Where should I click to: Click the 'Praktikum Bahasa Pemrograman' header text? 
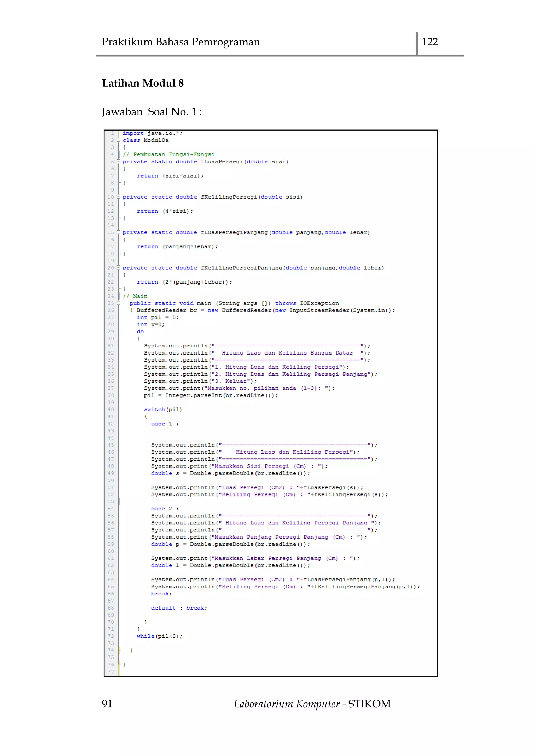click(x=181, y=42)
